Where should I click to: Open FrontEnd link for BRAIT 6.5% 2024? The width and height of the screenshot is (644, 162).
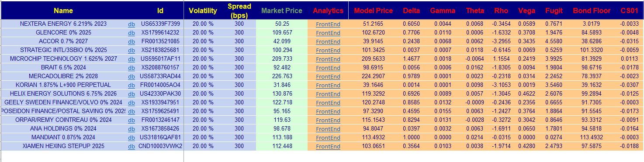click(328, 68)
